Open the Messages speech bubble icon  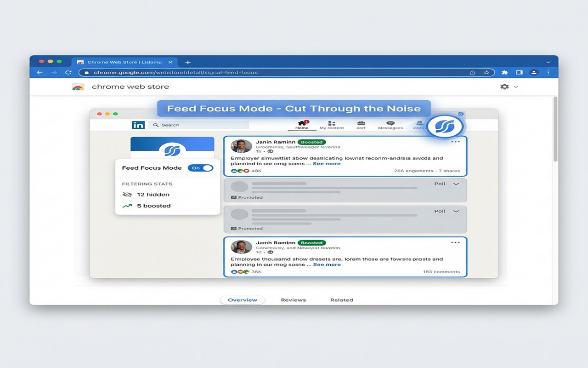pyautogui.click(x=390, y=123)
